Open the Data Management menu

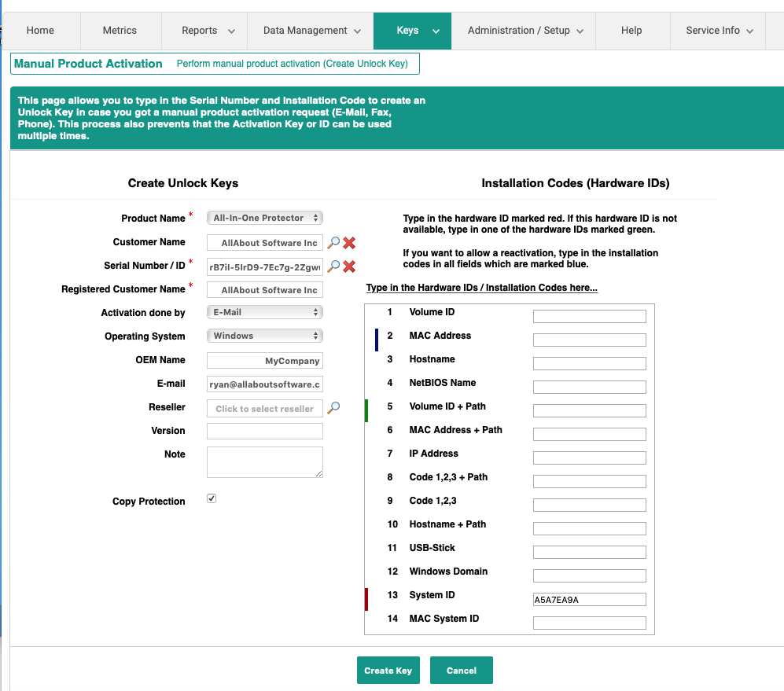tap(312, 31)
